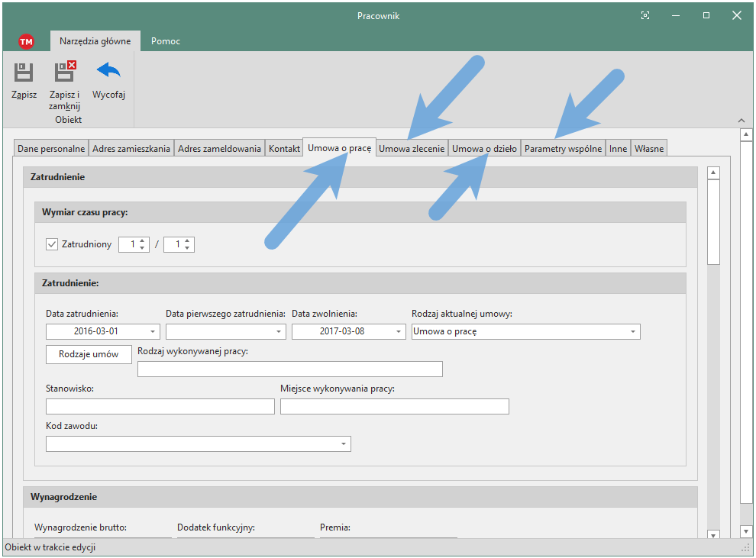This screenshot has height=558, width=756.
Task: Click the Stanowisko text field
Action: click(160, 406)
